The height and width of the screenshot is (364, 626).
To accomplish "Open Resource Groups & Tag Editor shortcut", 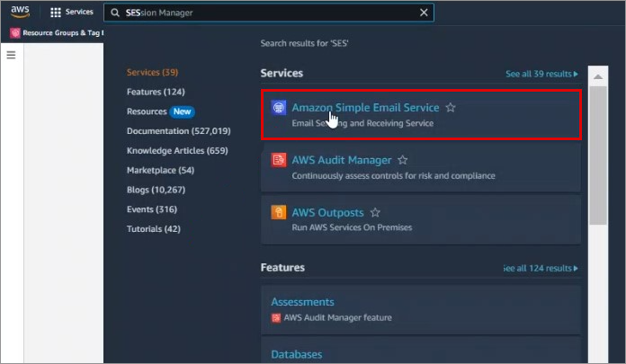I will [58, 33].
